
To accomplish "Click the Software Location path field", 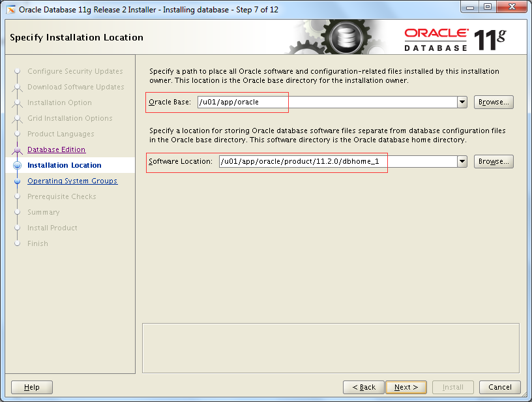I will [338, 161].
